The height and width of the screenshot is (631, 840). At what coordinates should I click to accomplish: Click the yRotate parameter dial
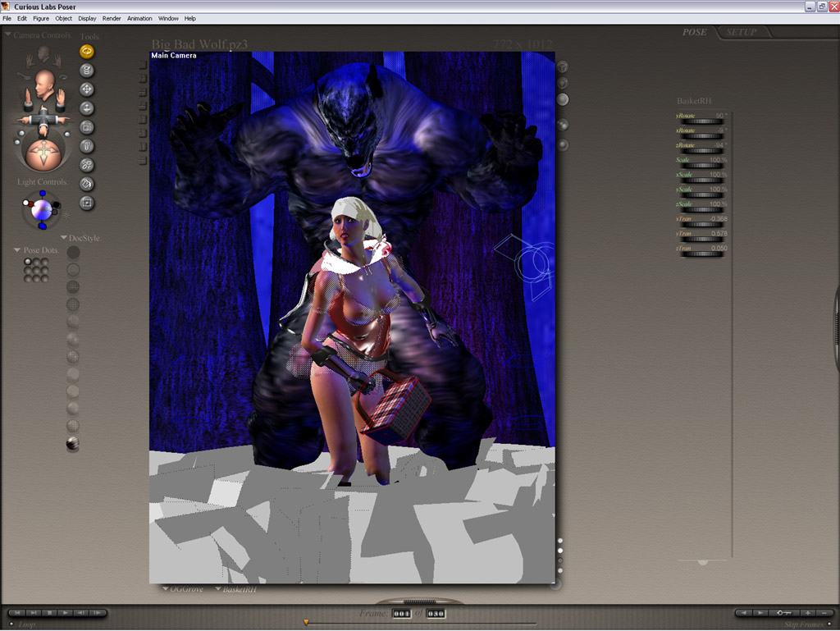[x=701, y=121]
